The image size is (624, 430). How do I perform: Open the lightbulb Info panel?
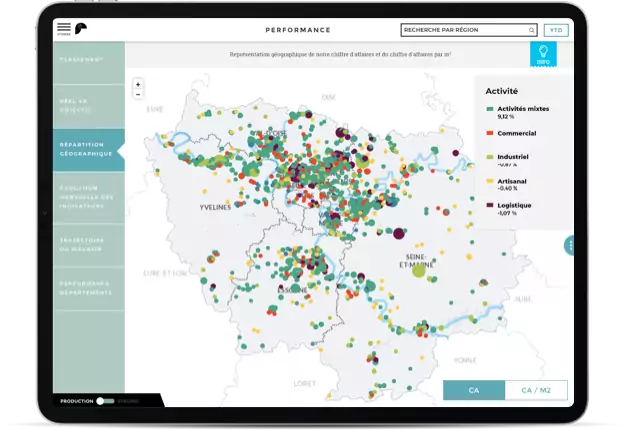click(x=543, y=54)
